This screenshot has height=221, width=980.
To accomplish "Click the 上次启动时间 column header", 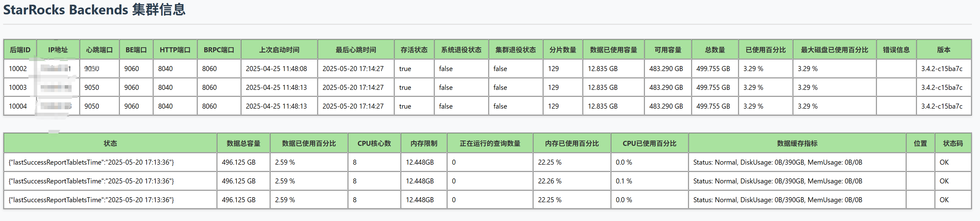I will [x=279, y=50].
